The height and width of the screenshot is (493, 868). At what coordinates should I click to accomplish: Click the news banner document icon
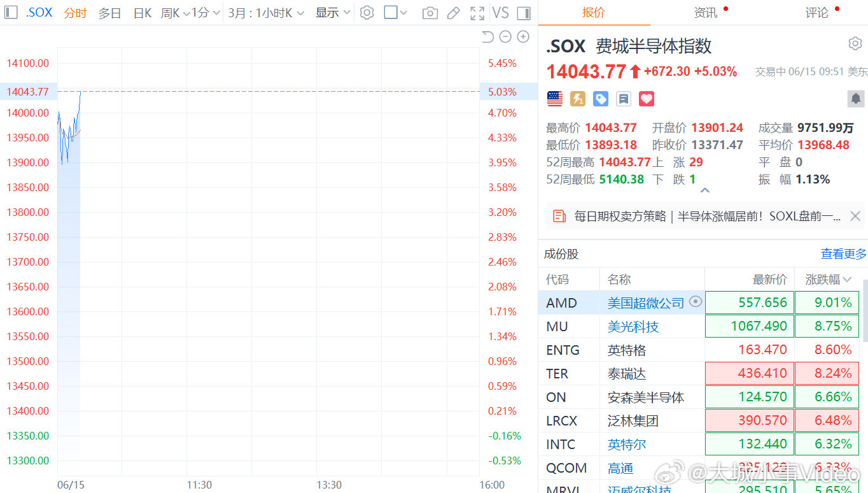(559, 217)
